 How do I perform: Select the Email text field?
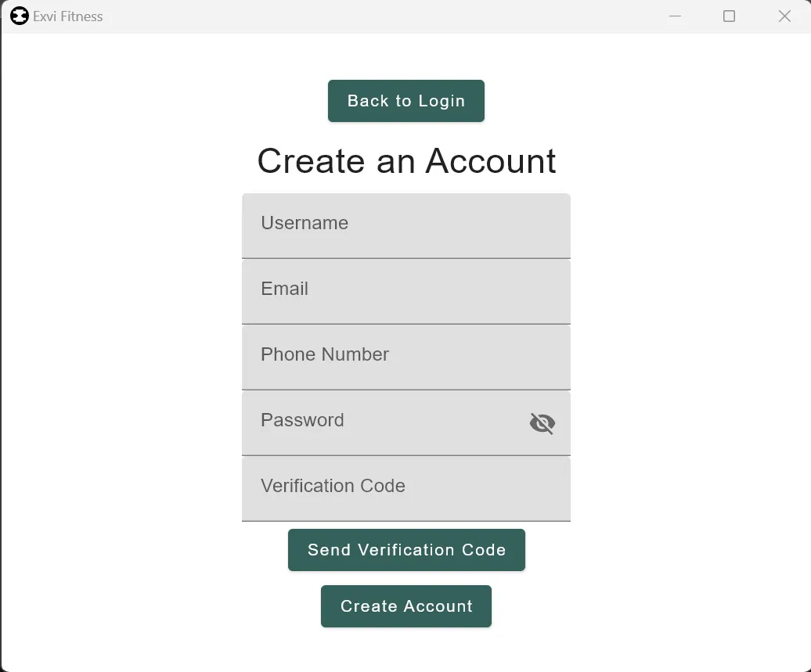(406, 292)
